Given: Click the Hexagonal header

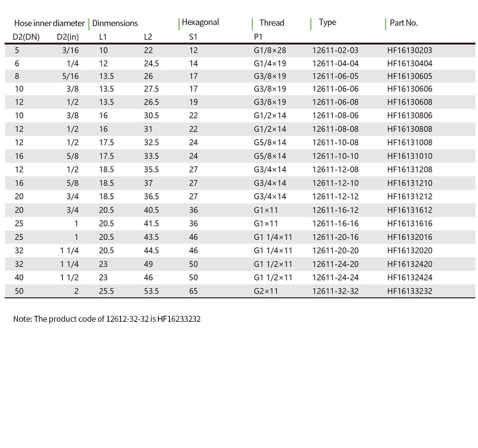Looking at the screenshot, I should [201, 22].
